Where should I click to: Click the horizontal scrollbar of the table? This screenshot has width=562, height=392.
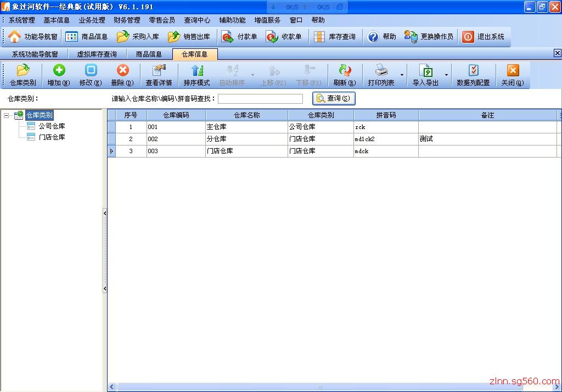tap(319, 387)
